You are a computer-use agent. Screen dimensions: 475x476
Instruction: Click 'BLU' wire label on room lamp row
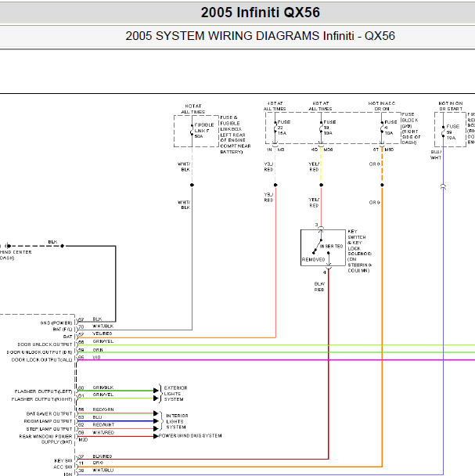[x=97, y=417]
